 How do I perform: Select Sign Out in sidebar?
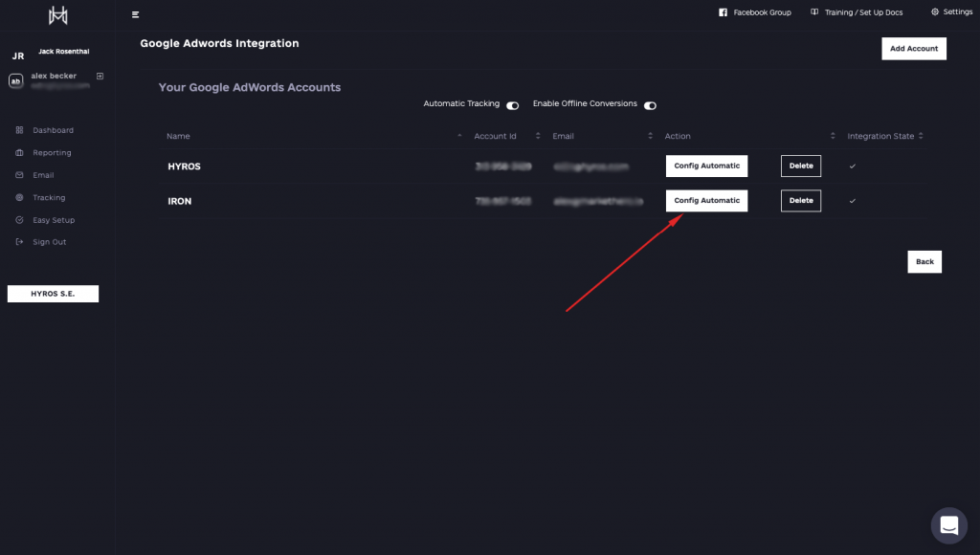tap(50, 242)
